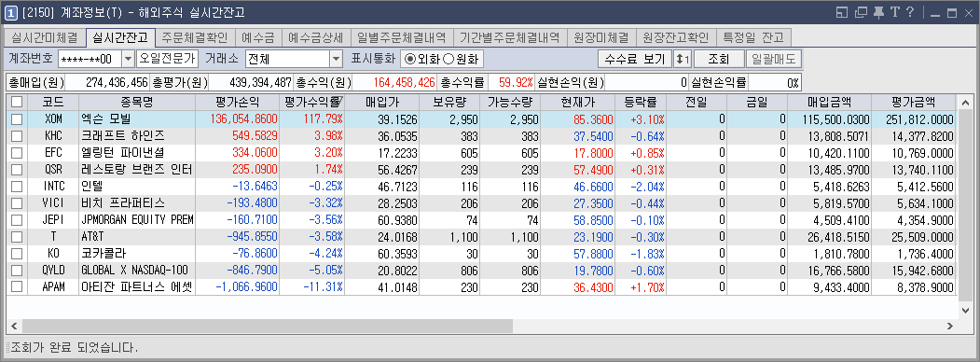Open the 예수금상세 tab

click(x=315, y=37)
